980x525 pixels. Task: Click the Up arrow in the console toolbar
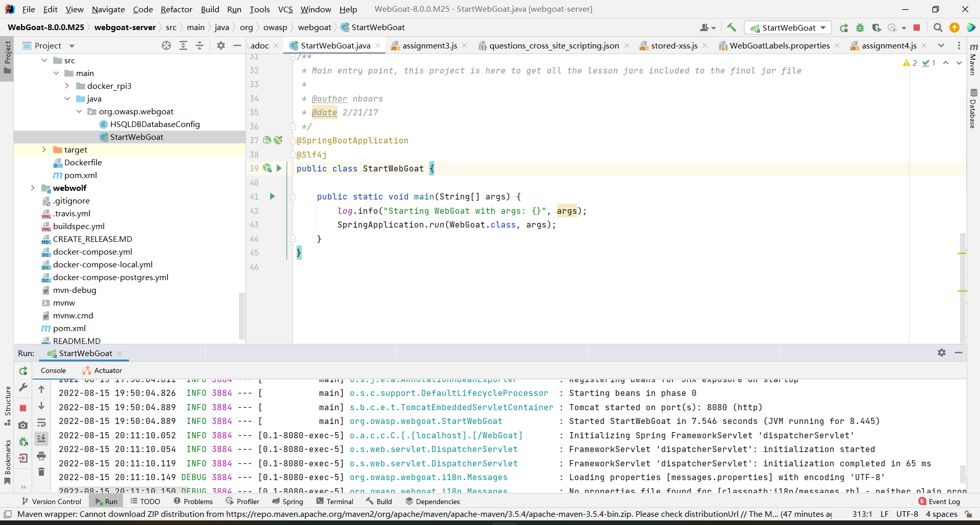tap(41, 389)
